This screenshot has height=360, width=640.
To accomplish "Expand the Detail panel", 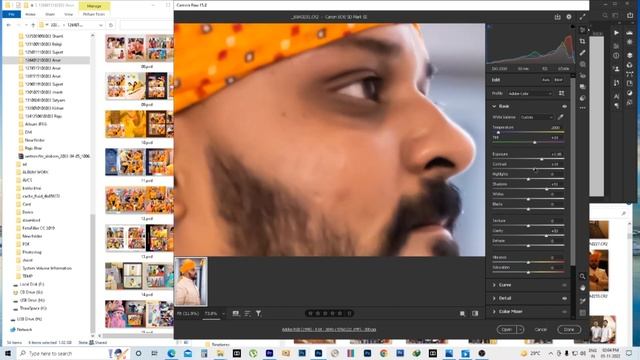I will (x=494, y=298).
